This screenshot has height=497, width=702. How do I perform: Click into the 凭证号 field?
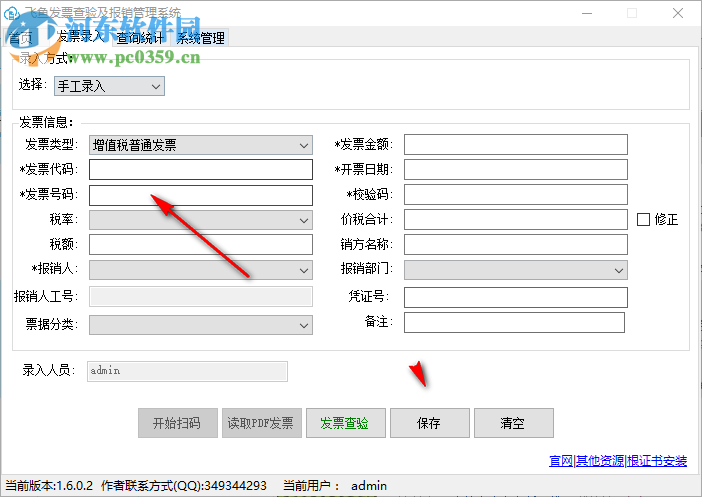(516, 297)
